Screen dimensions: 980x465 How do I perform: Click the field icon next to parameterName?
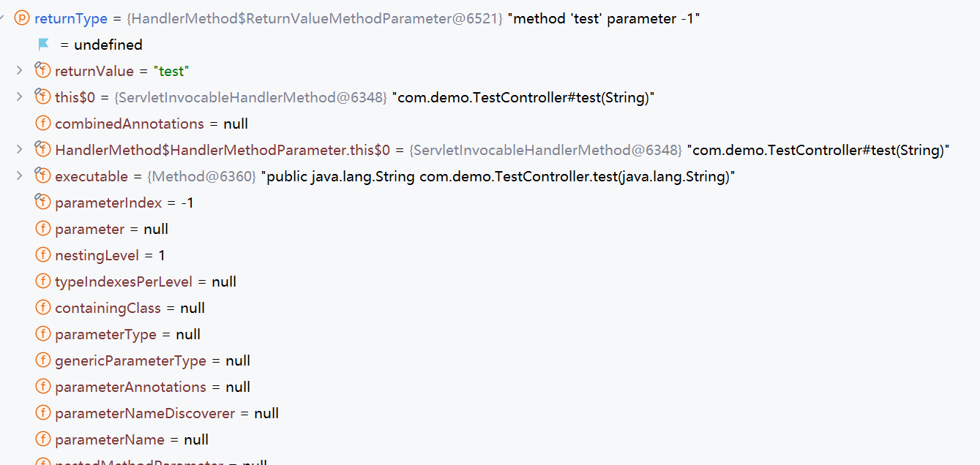[42, 439]
